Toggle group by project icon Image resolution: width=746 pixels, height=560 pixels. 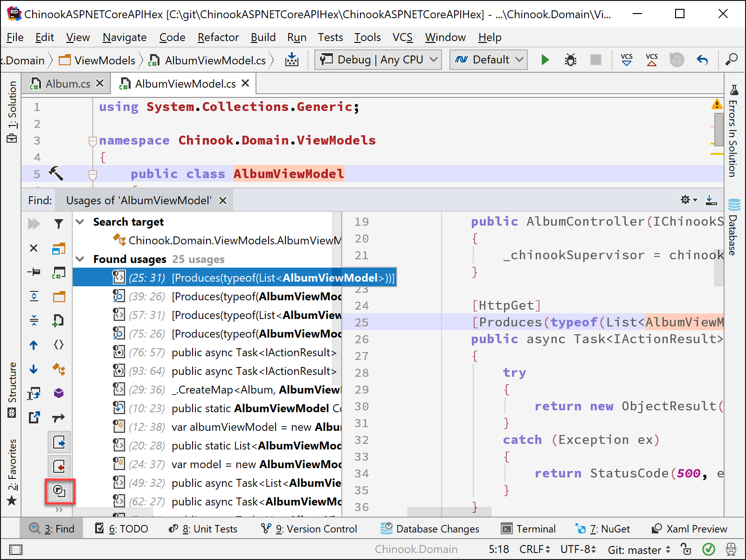59,248
